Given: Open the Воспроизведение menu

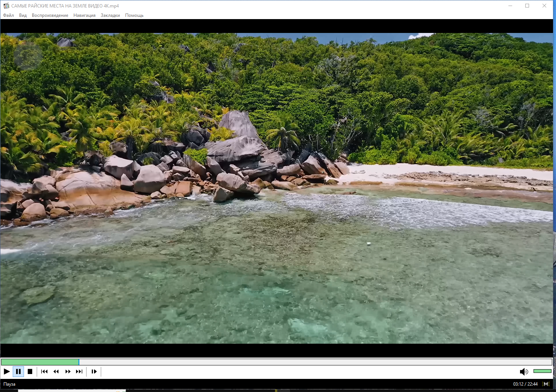Looking at the screenshot, I should coord(50,15).
